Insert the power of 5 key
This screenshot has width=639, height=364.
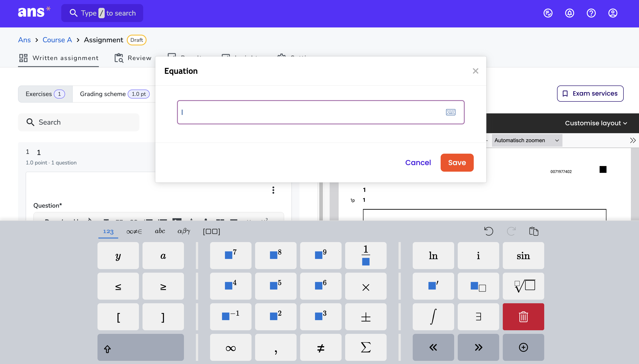276,286
